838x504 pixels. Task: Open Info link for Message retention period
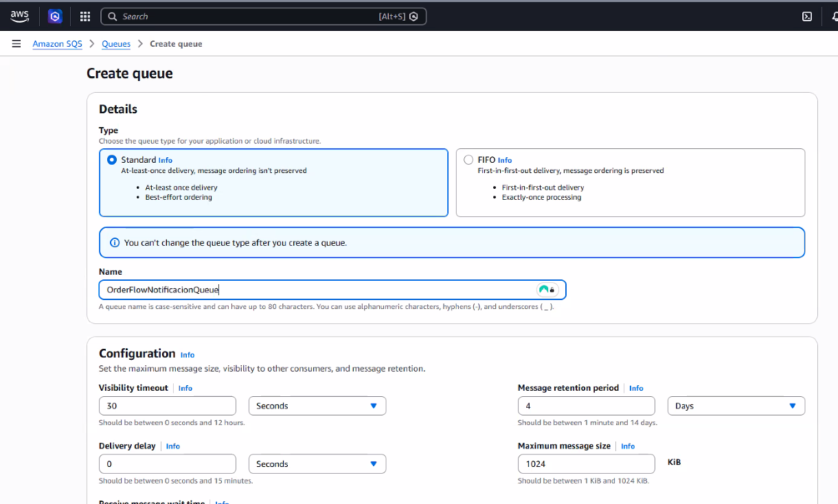pyautogui.click(x=636, y=388)
